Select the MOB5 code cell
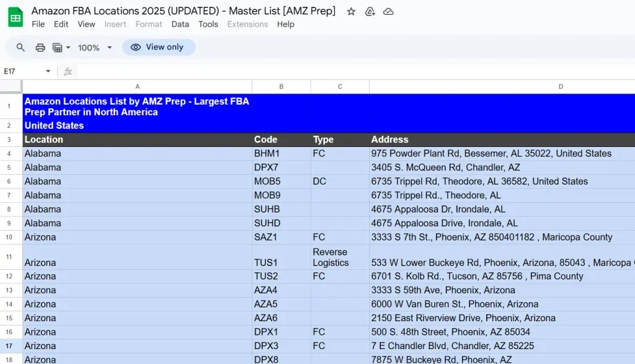Screen dimensions: 635x364 pyautogui.click(x=282, y=182)
